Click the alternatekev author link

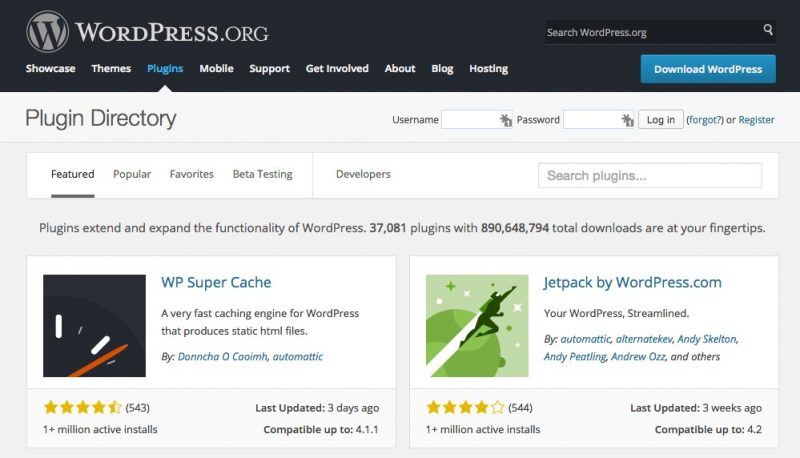[644, 339]
